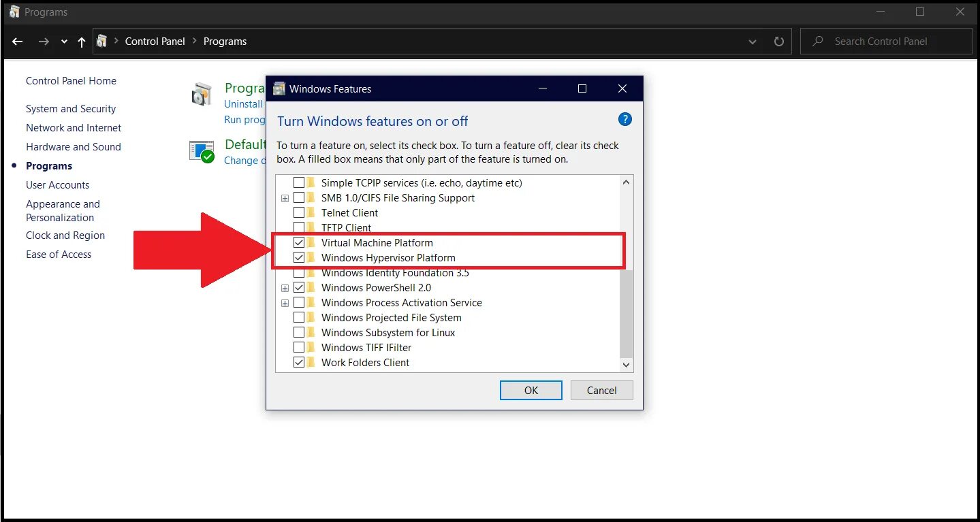
Task: Click the Programs and Features icon
Action: 202,95
